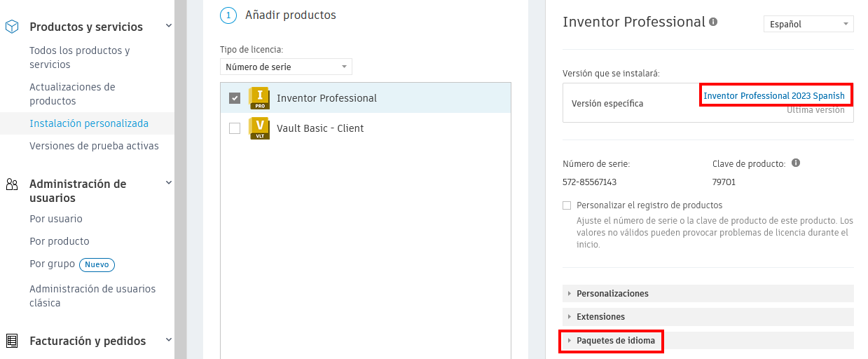Click info icon next to Inventor Professional title
Screen dimensions: 868x359
[713, 22]
